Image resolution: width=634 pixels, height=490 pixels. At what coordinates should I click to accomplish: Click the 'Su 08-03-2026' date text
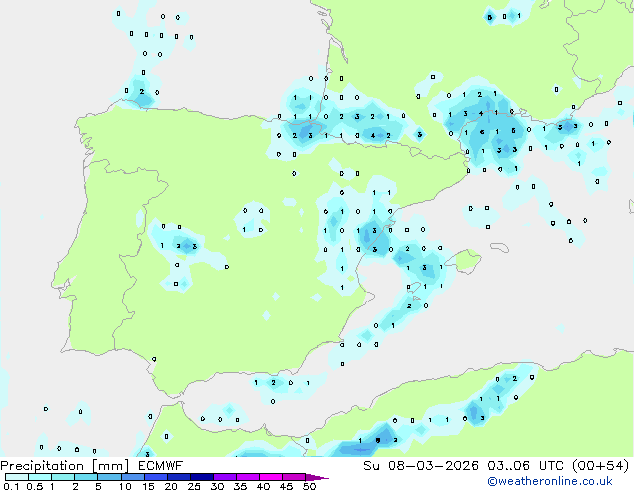coord(421,466)
